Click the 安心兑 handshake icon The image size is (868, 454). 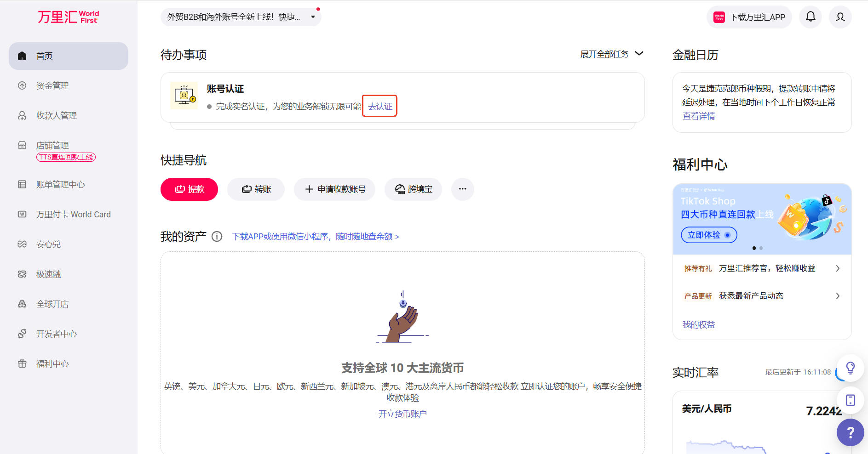(x=22, y=244)
